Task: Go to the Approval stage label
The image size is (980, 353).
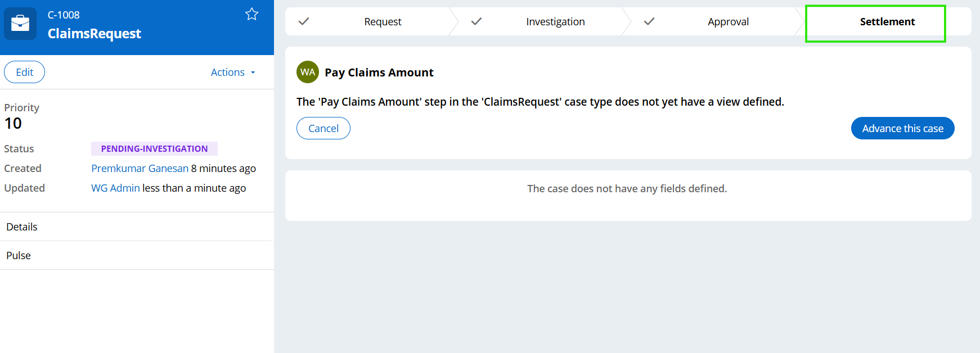Action: point(728,22)
